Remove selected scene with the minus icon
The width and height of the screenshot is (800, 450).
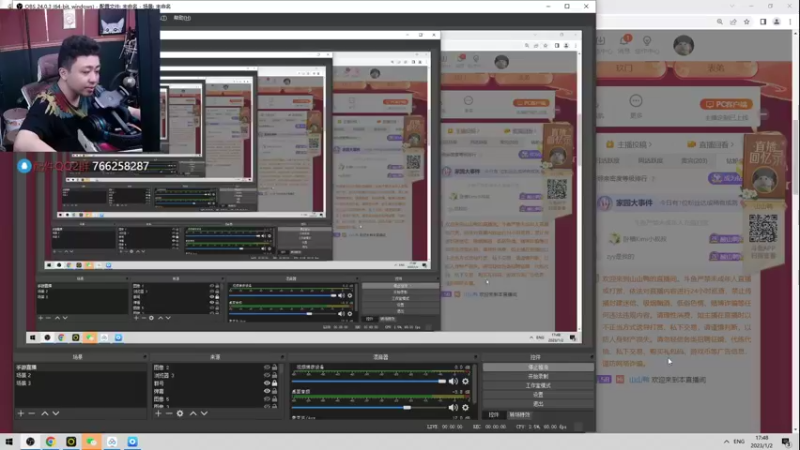tap(32, 413)
